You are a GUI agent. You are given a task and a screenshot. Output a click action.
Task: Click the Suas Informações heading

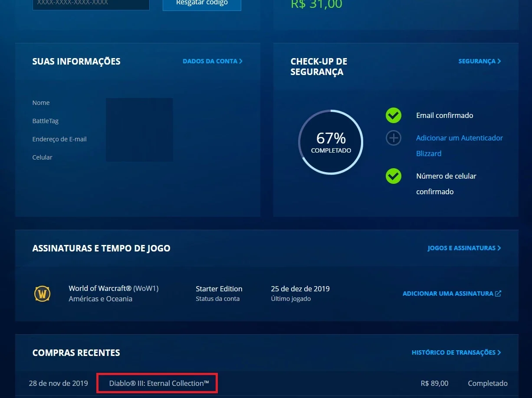(76, 61)
